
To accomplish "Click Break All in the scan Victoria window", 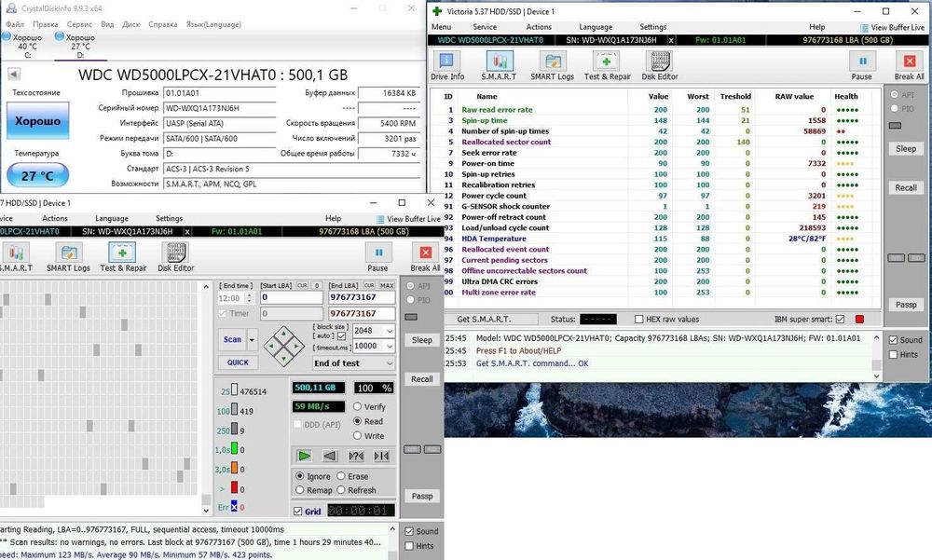I will click(426, 257).
